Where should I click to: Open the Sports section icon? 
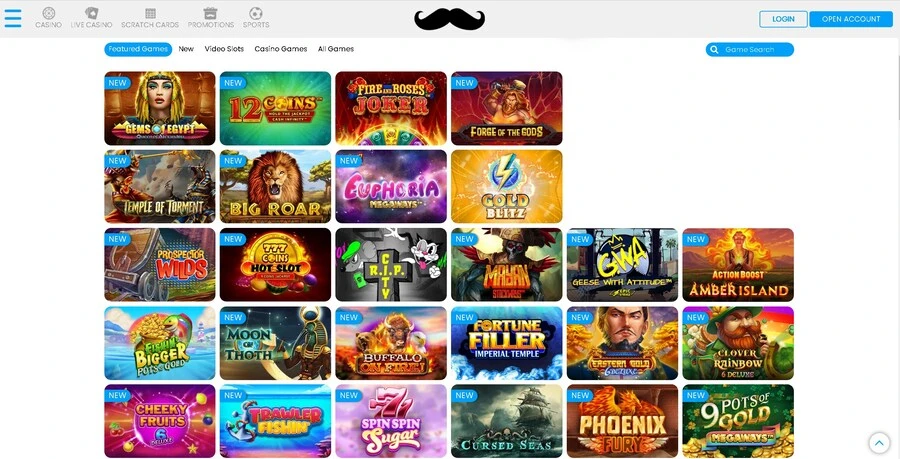coord(256,13)
